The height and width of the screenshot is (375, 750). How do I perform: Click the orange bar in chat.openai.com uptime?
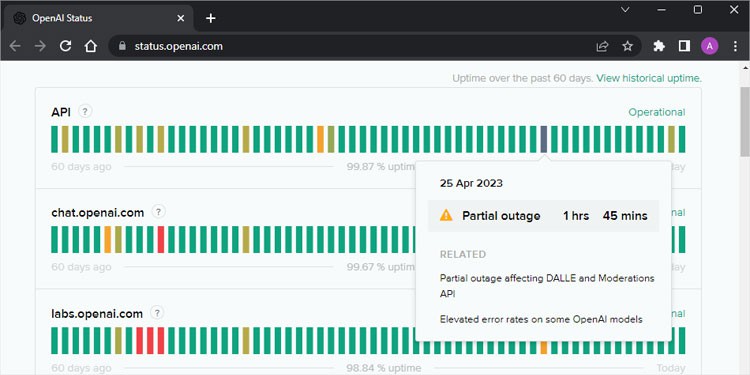click(108, 239)
